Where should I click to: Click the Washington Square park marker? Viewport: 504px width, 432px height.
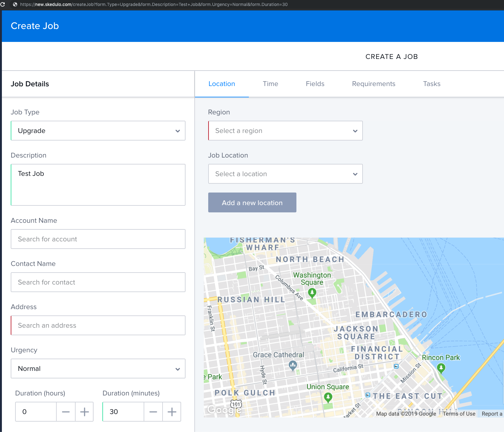[312, 292]
